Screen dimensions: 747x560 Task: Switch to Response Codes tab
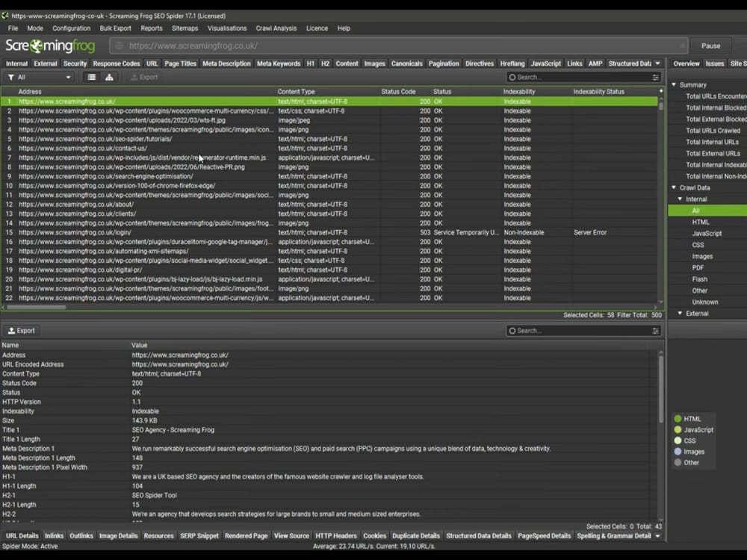pos(117,63)
